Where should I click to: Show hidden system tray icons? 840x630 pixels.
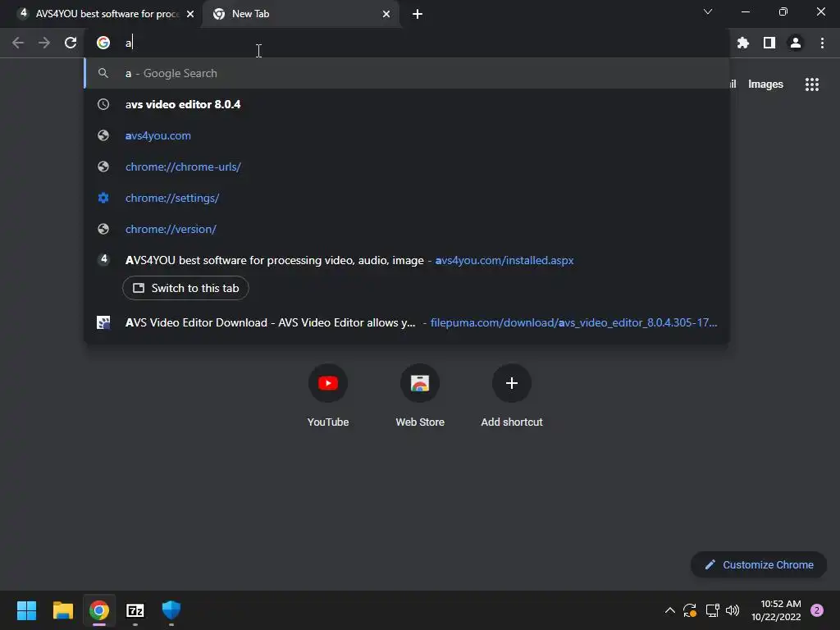click(669, 610)
